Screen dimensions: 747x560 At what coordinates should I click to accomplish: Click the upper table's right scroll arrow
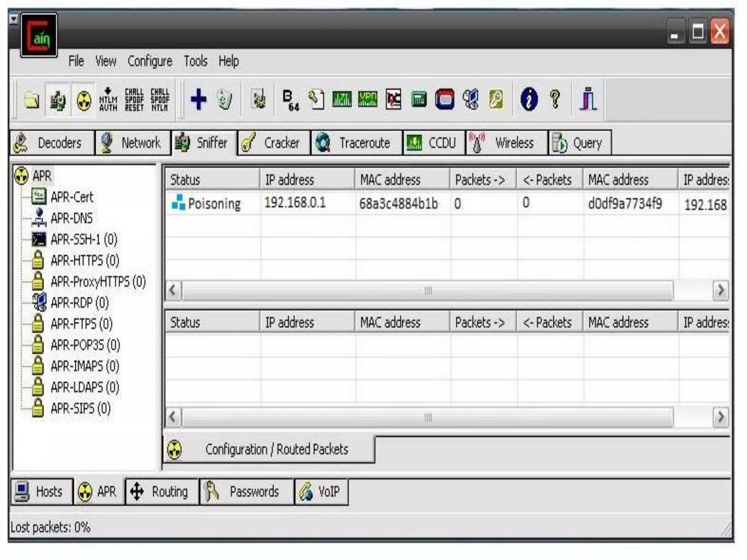point(720,291)
